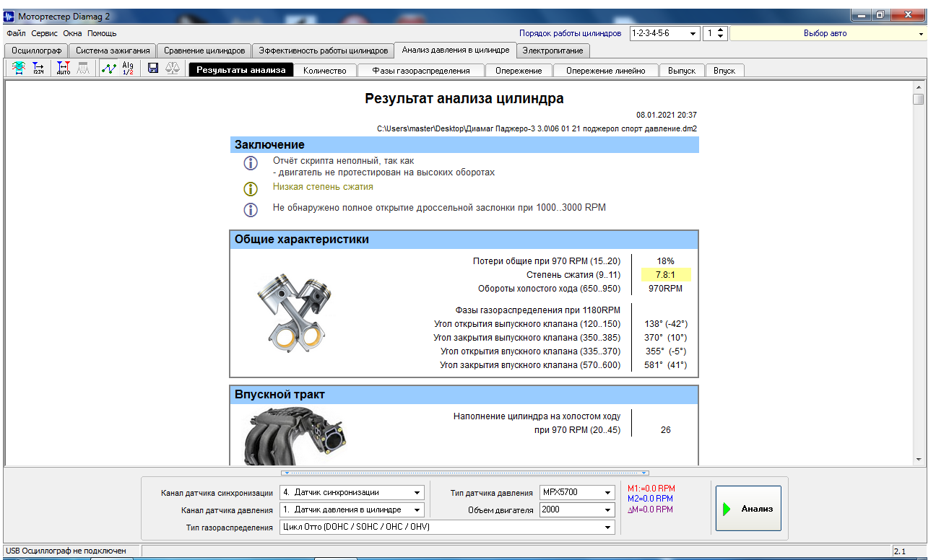Open the cylinder firing order dropdown

pos(693,33)
